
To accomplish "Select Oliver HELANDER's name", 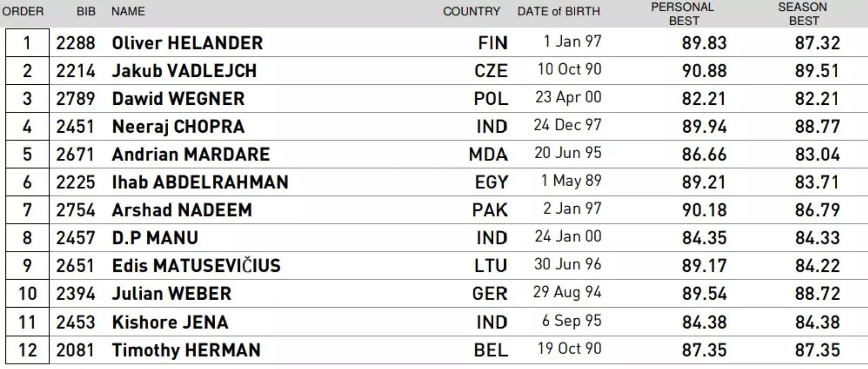I will (187, 43).
